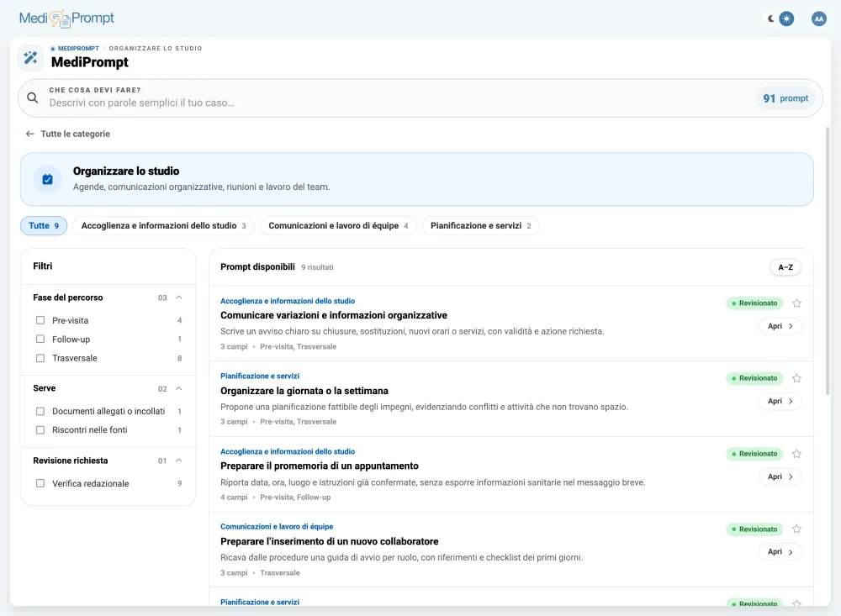841x616 pixels.
Task: Click the category link above 'Organizzare la giornata o la settimana'
Action: (x=260, y=376)
